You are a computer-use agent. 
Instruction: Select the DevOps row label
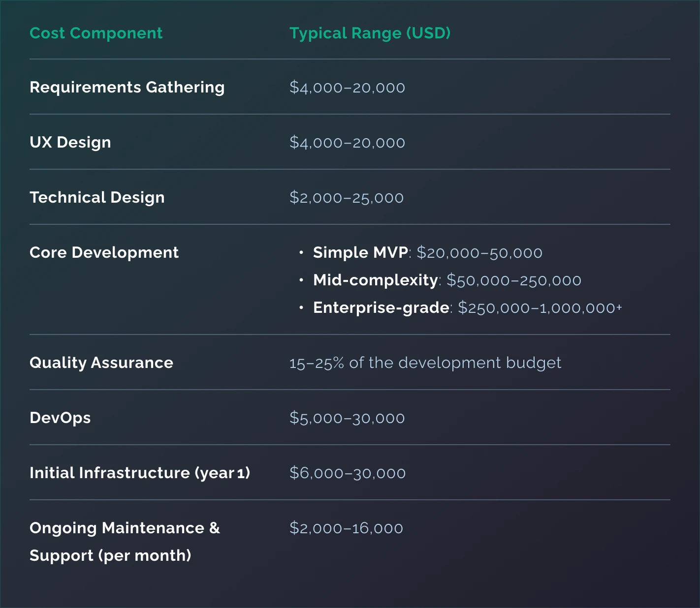point(60,418)
